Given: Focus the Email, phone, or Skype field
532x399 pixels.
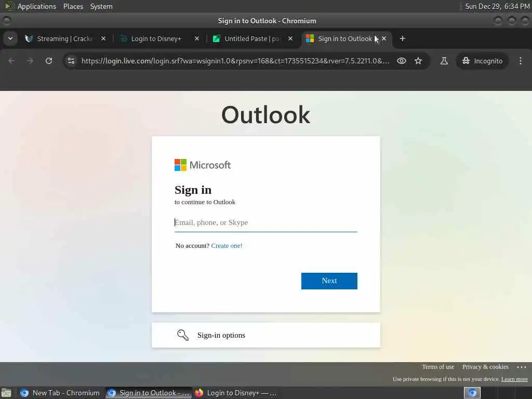Looking at the screenshot, I should pyautogui.click(x=265, y=222).
